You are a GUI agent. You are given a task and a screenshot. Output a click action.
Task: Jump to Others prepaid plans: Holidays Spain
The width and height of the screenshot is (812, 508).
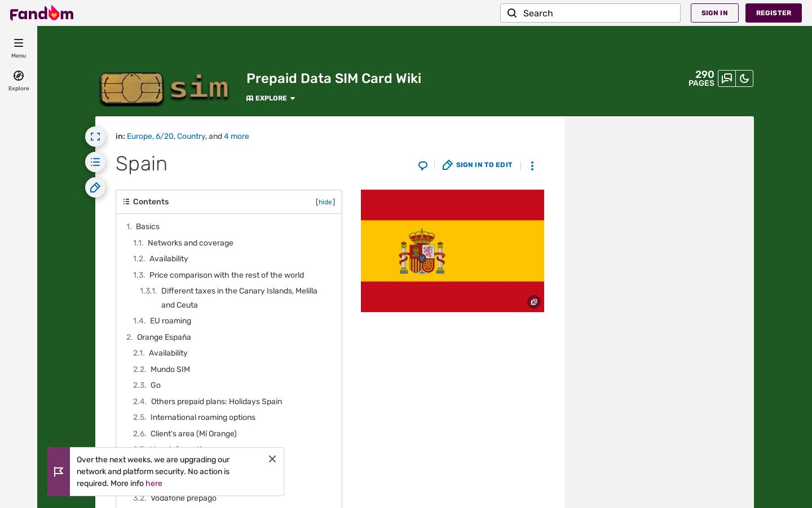coord(217,401)
